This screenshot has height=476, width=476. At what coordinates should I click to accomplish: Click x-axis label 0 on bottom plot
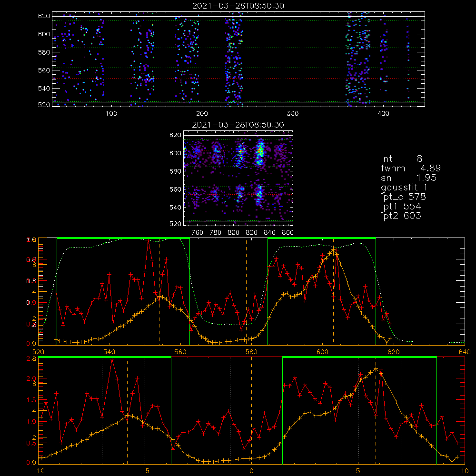coord(251,471)
